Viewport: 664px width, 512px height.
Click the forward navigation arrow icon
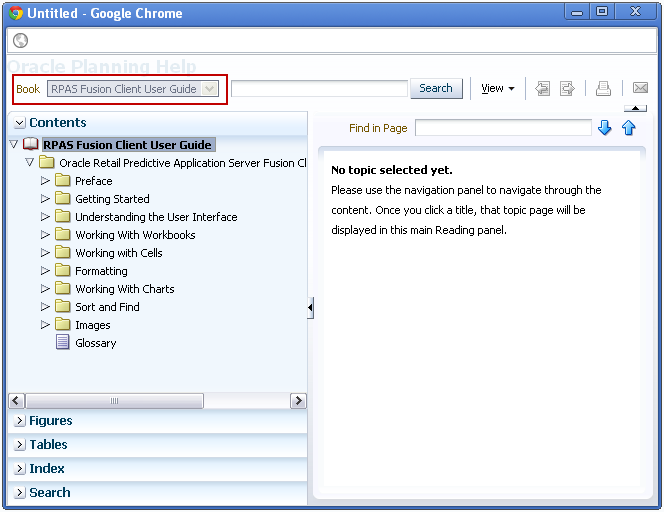567,89
